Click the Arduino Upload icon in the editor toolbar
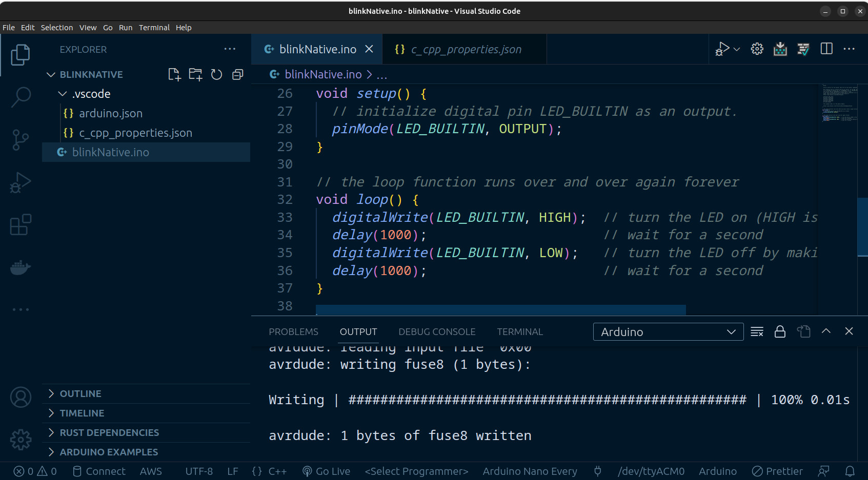The width and height of the screenshot is (868, 480). pos(780,49)
